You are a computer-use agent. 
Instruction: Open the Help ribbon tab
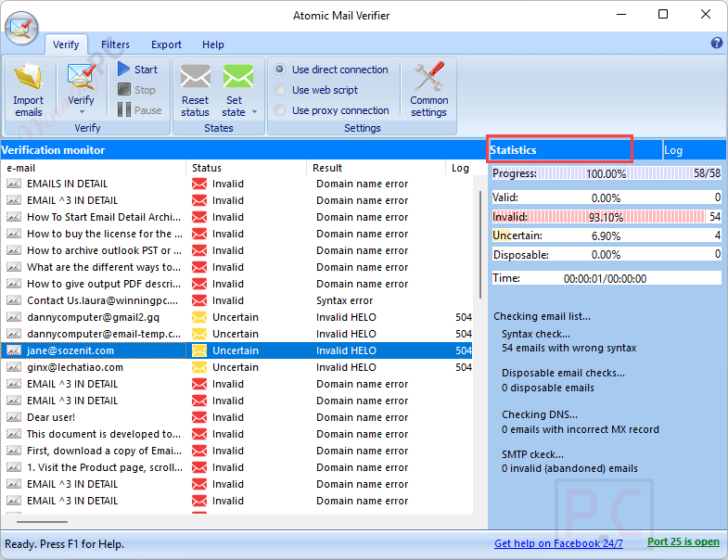click(213, 45)
